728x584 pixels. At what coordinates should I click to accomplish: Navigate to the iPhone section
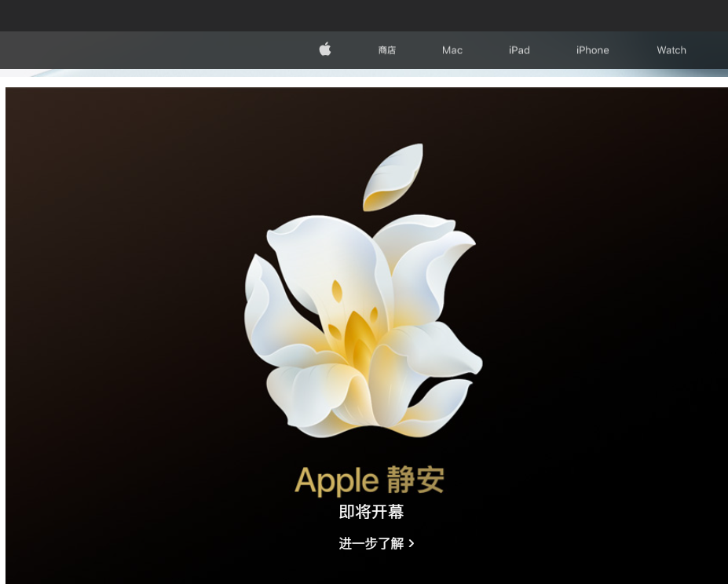coord(592,50)
